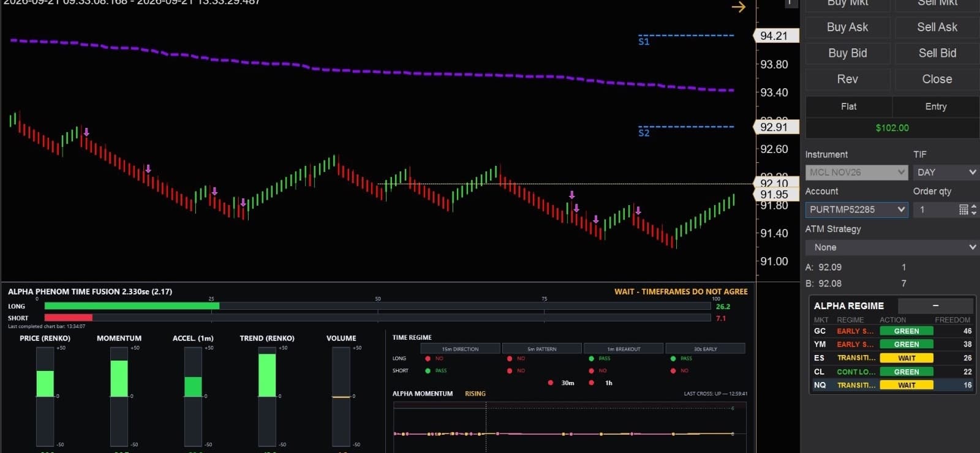This screenshot has height=453, width=980.
Task: Click the Entry cell beside Flat
Action: pyautogui.click(x=936, y=107)
